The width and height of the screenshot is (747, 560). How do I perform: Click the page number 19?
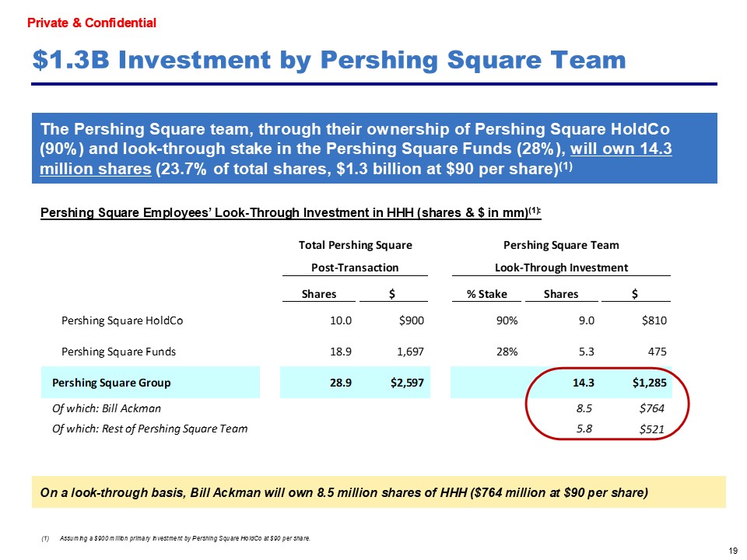[732, 551]
